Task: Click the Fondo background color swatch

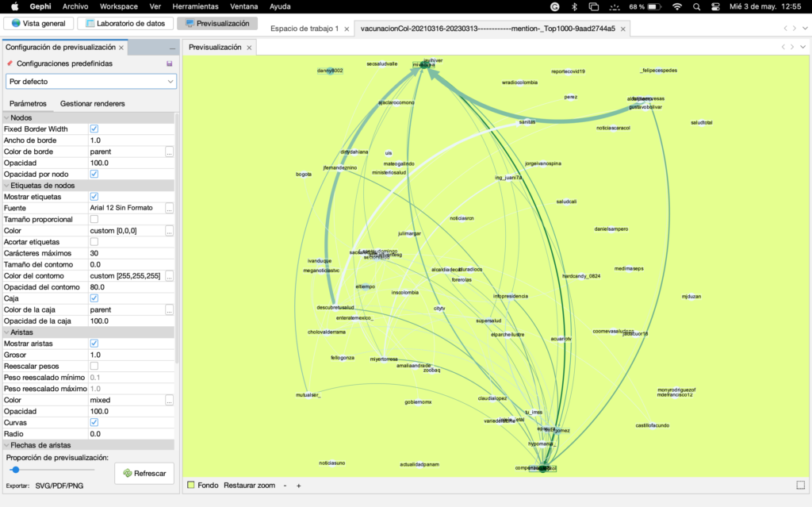Action: click(x=190, y=485)
